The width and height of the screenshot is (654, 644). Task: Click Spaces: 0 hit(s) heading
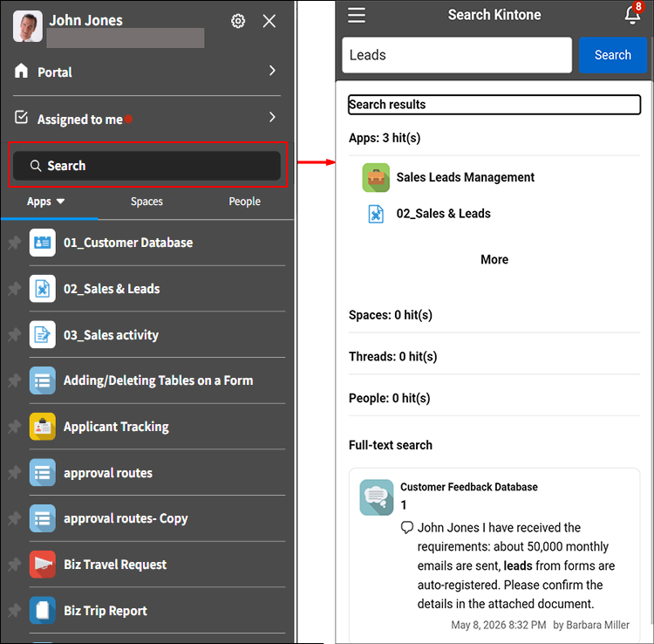coord(391,315)
